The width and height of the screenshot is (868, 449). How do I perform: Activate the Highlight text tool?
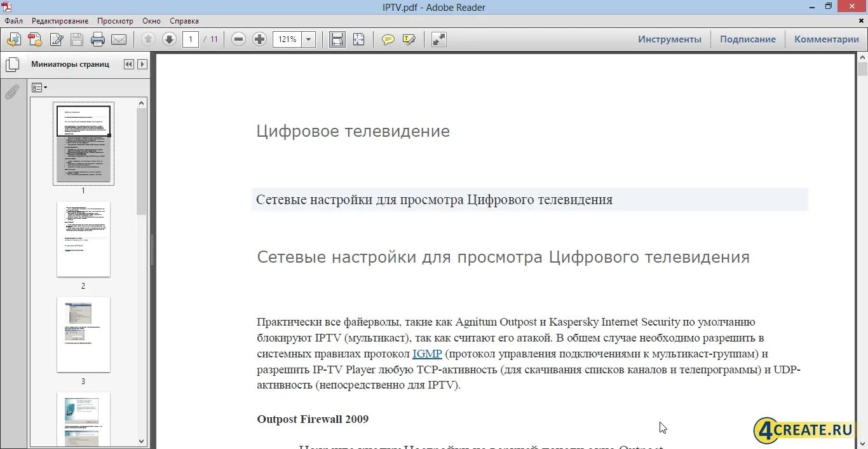409,39
